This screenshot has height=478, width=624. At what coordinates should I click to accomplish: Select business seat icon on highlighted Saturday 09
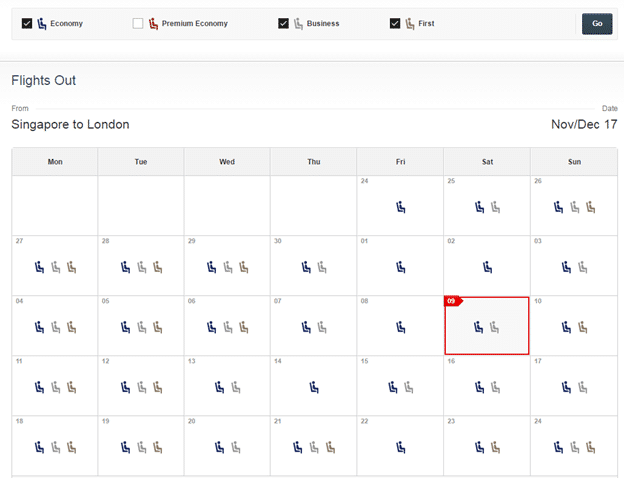coord(494,328)
